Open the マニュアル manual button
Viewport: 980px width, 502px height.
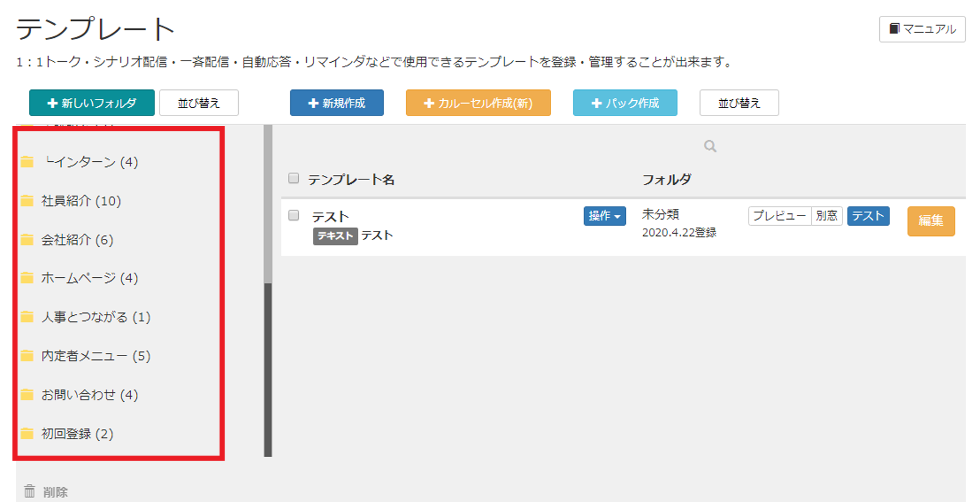(x=922, y=29)
